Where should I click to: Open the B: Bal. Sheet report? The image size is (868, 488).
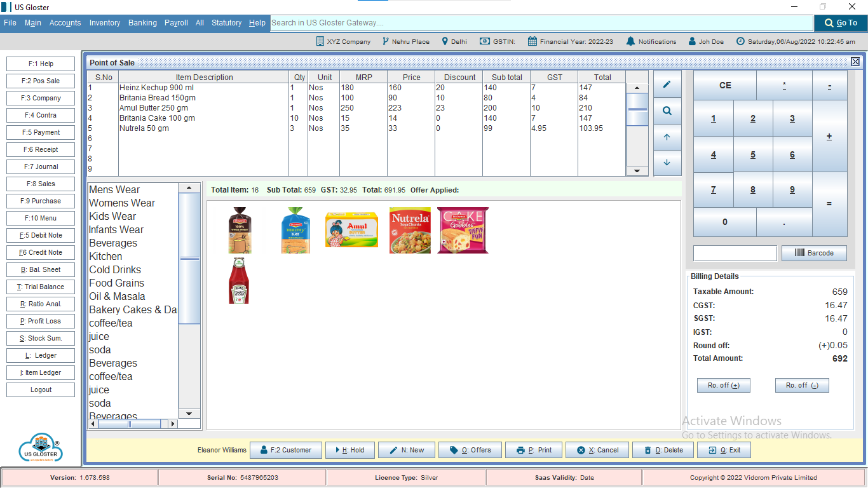41,269
